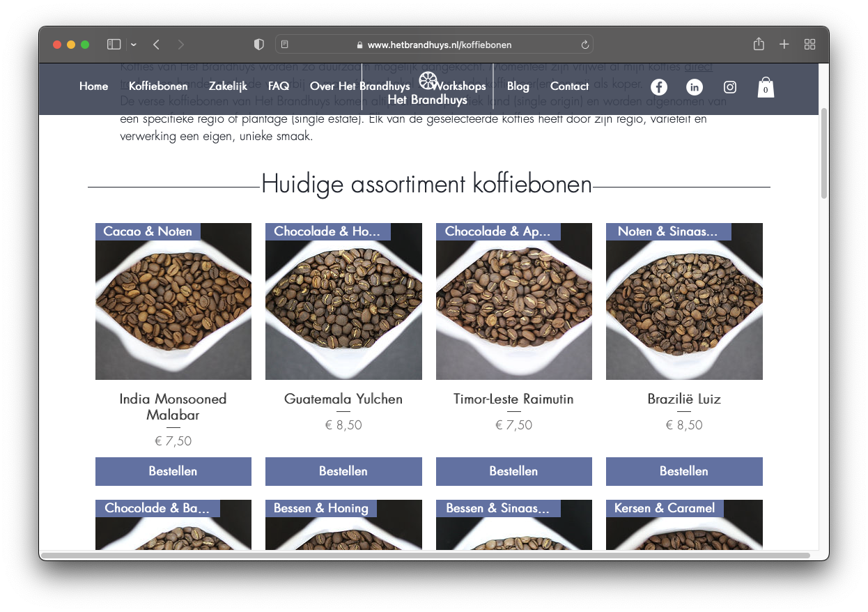This screenshot has width=868, height=612.
Task: Open the LinkedIn profile icon
Action: tap(695, 87)
